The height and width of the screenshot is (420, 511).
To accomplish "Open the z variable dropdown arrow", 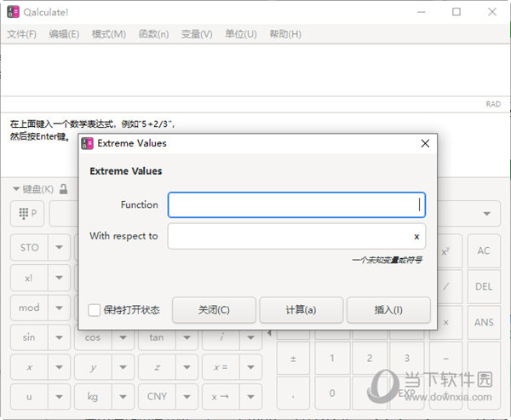I will pos(187,367).
